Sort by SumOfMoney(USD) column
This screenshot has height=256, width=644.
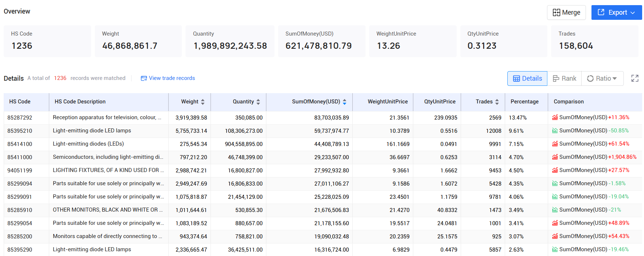pyautogui.click(x=345, y=102)
